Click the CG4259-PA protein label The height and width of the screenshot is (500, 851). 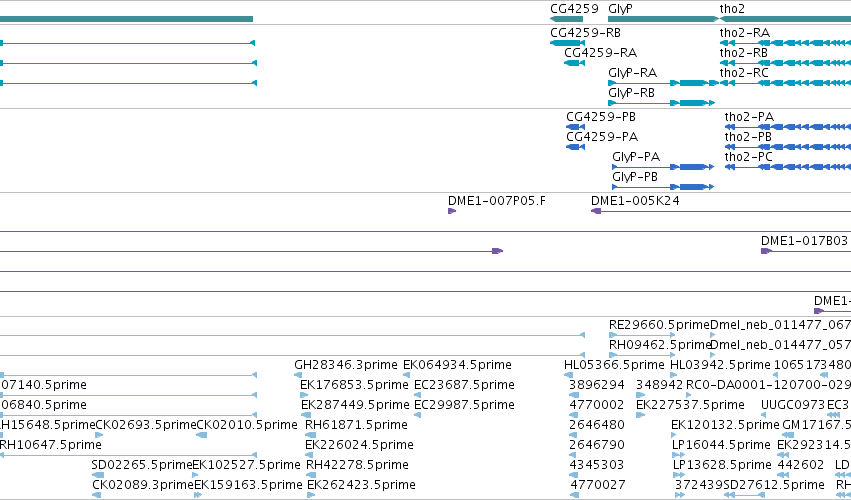[x=602, y=137]
